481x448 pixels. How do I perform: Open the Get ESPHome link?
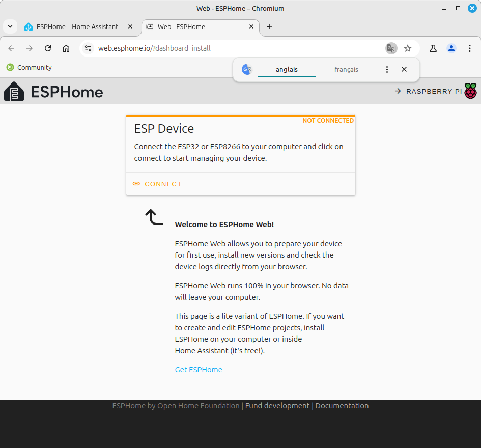click(199, 370)
